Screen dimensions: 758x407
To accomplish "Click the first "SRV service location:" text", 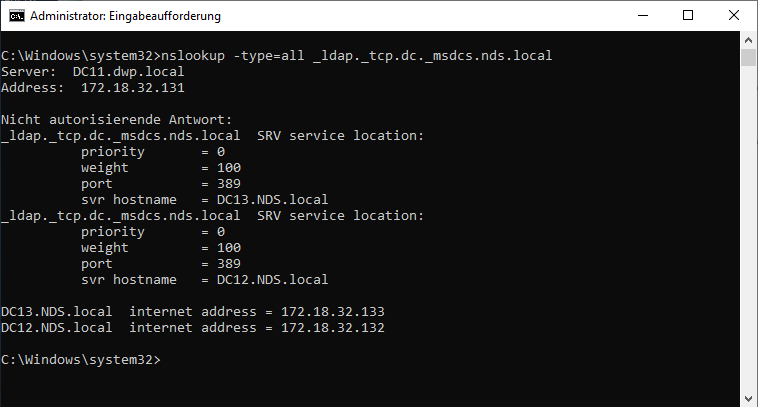I will [x=341, y=134].
